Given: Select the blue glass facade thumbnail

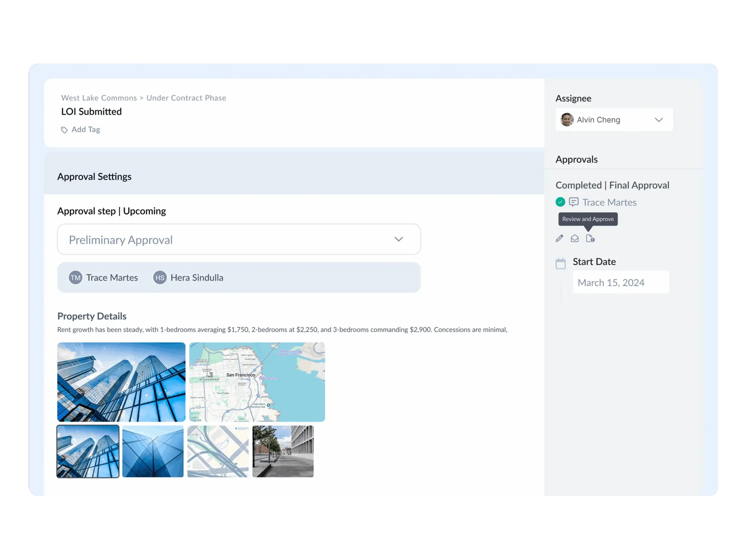Looking at the screenshot, I should tap(153, 451).
